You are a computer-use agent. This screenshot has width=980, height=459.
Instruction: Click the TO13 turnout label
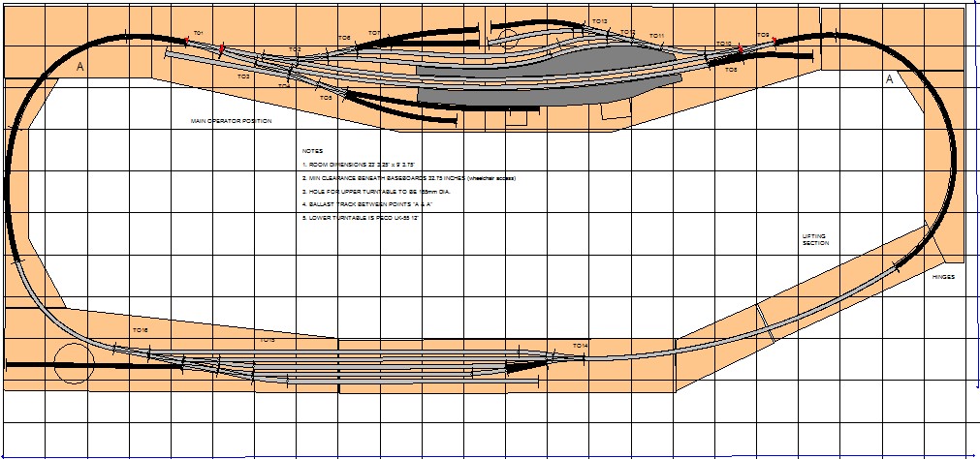599,21
